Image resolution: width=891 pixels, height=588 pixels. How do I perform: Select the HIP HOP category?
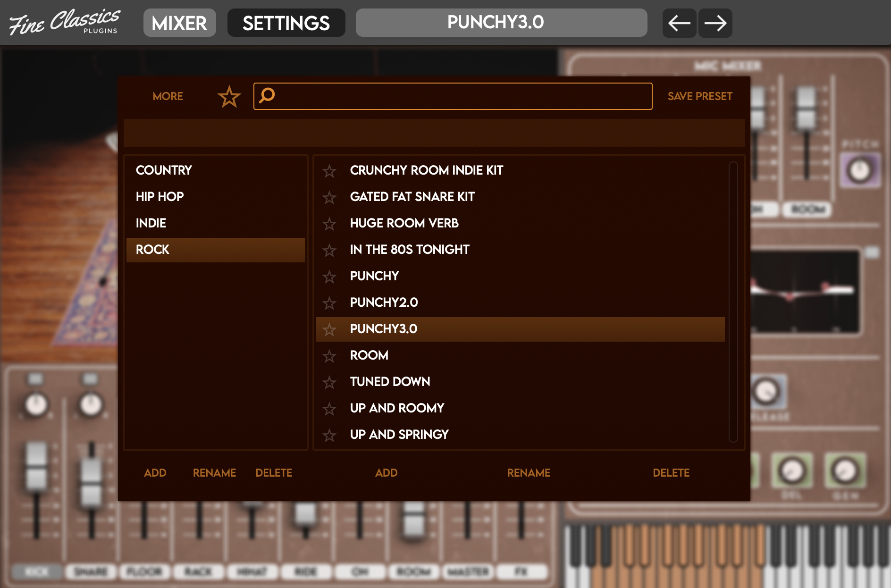point(160,197)
